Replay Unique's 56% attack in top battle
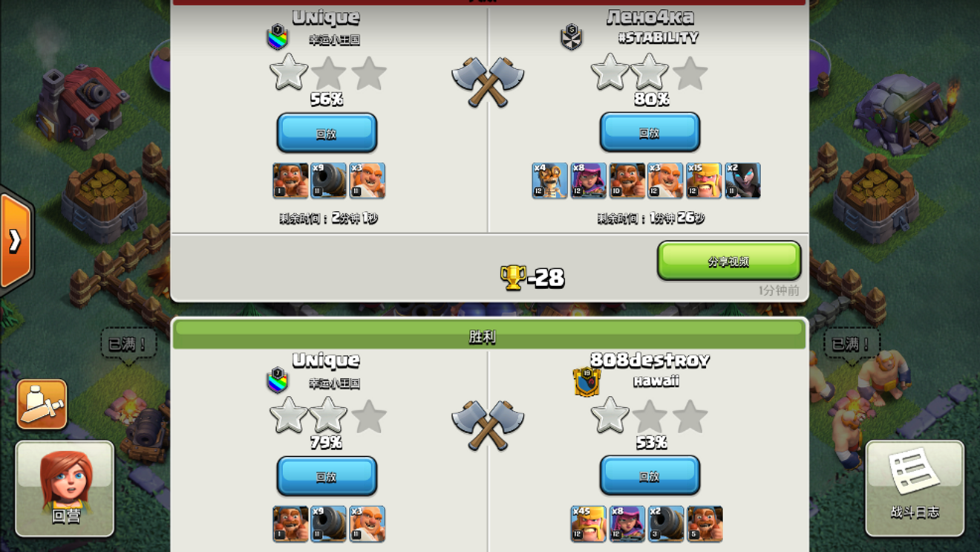The height and width of the screenshot is (552, 980). pyautogui.click(x=327, y=133)
